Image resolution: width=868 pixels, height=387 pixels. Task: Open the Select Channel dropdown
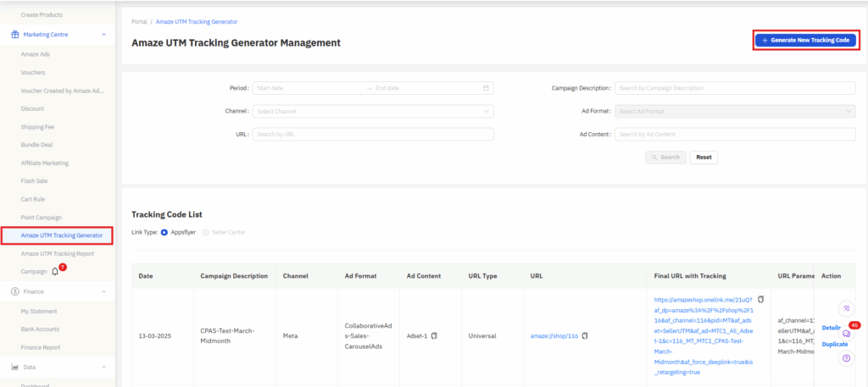click(x=373, y=111)
